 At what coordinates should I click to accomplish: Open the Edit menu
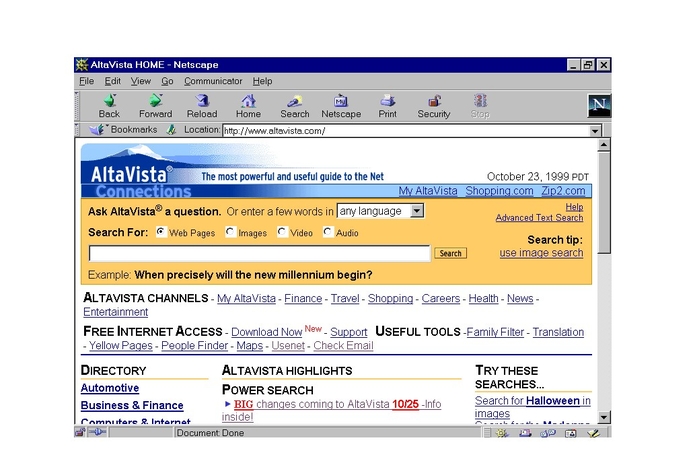(x=112, y=81)
